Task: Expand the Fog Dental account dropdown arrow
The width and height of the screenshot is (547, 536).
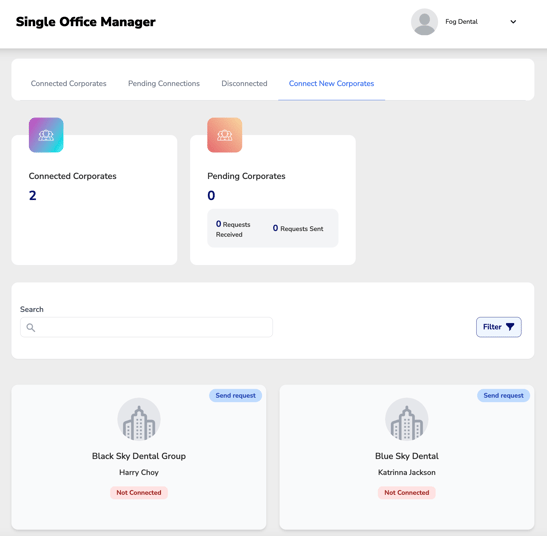Action: 513,22
